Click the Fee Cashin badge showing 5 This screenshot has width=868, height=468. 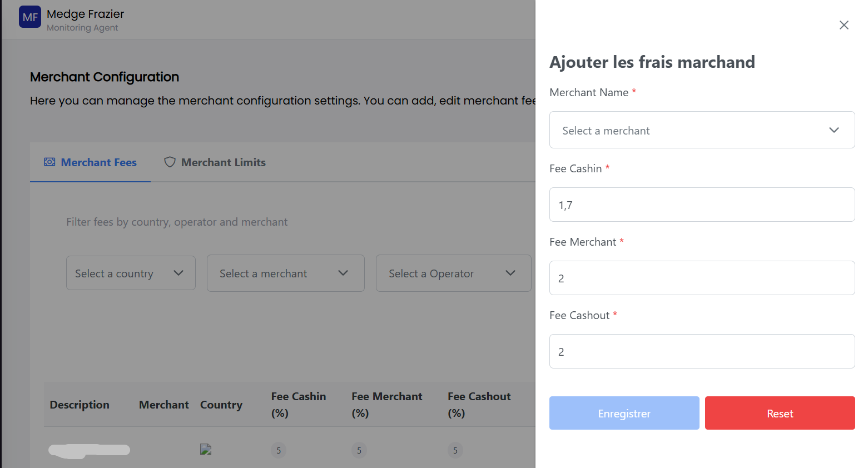click(x=278, y=450)
